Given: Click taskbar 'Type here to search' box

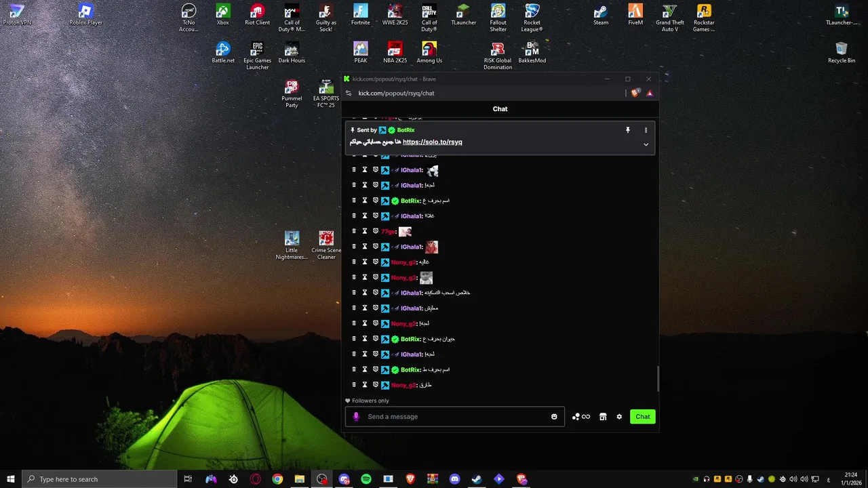Looking at the screenshot, I should (100, 479).
